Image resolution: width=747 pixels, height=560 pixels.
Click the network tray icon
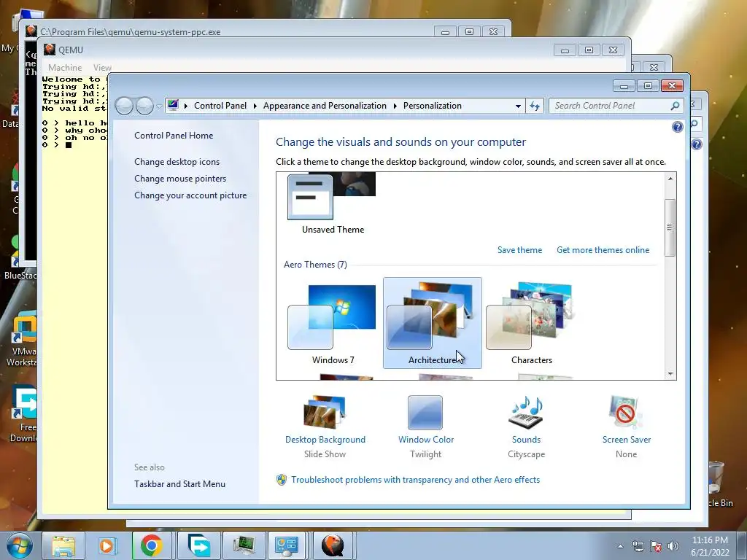pos(638,546)
